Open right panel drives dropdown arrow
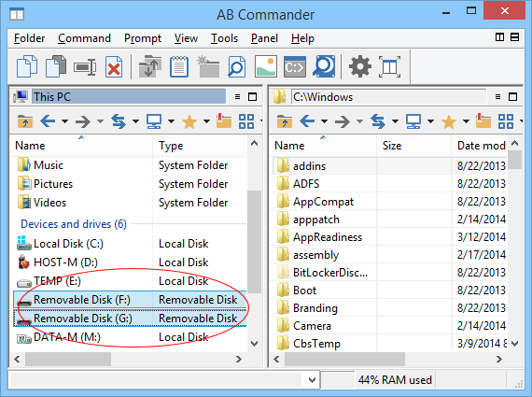The width and height of the screenshot is (532, 397). point(430,121)
